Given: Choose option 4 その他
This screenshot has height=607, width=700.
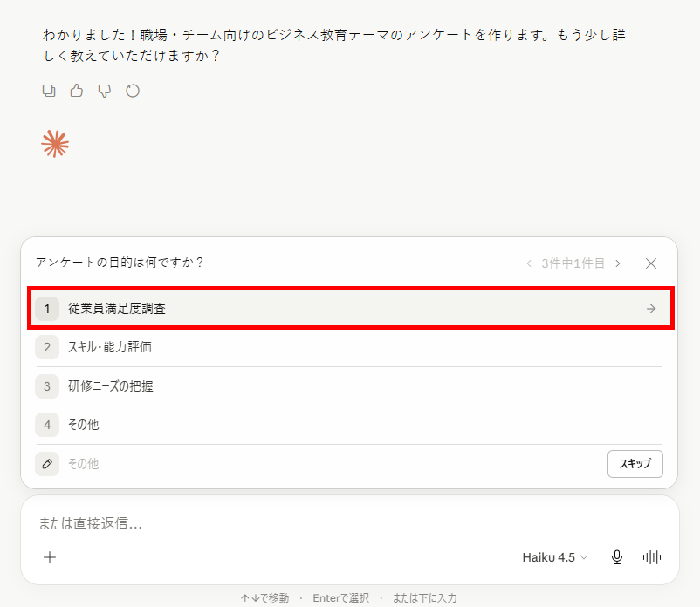Looking at the screenshot, I should [348, 425].
